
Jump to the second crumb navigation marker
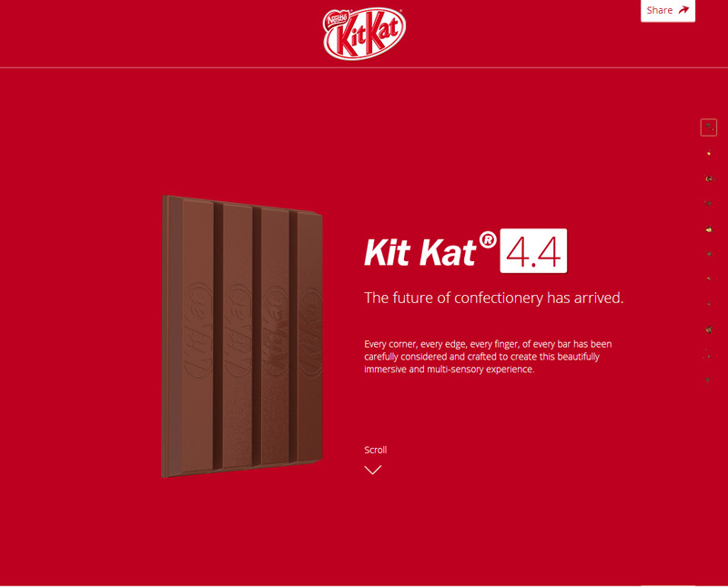tap(709, 152)
